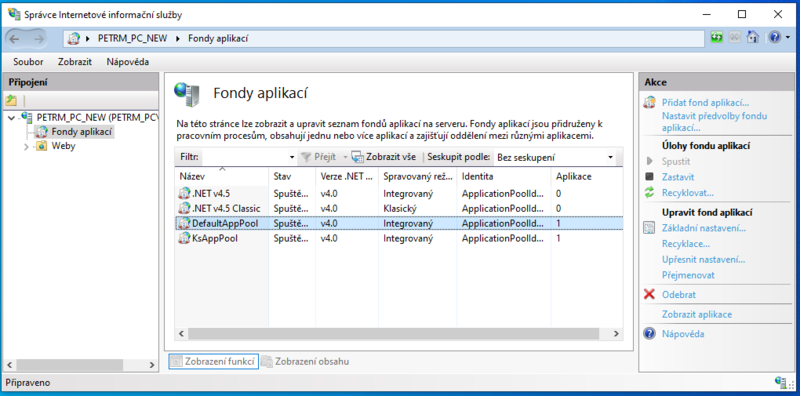
Task: Click the KsAppPool icon
Action: (x=184, y=238)
